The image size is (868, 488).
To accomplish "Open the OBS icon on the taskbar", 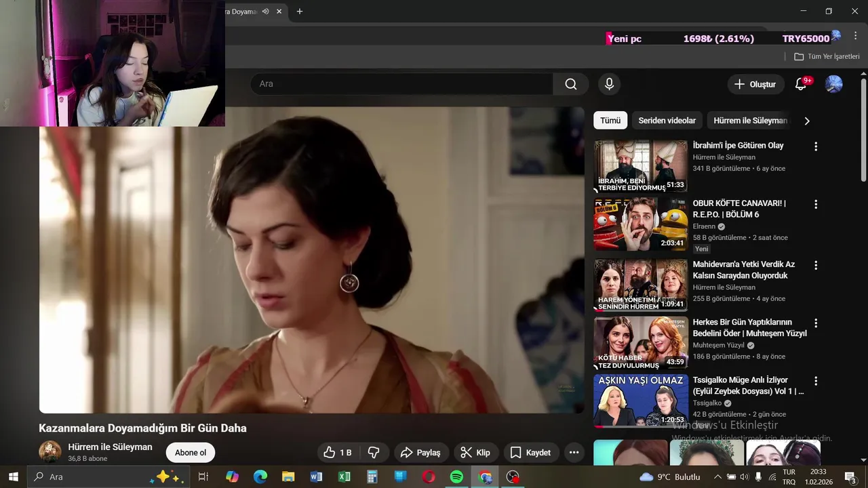I will tap(513, 477).
